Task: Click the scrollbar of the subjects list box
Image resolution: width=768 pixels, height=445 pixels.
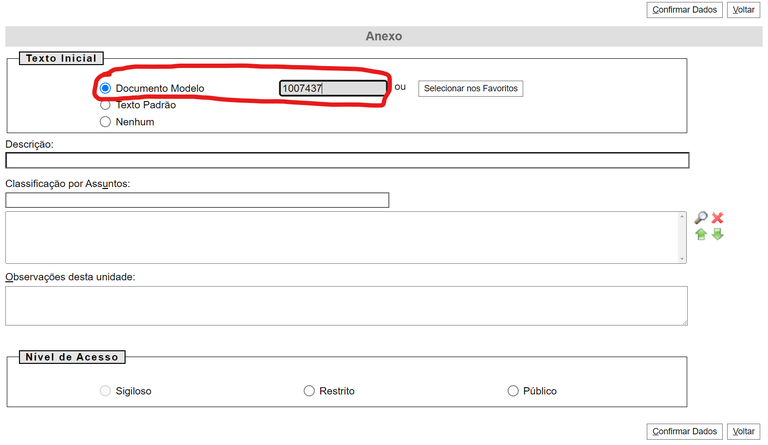Action: tap(683, 237)
